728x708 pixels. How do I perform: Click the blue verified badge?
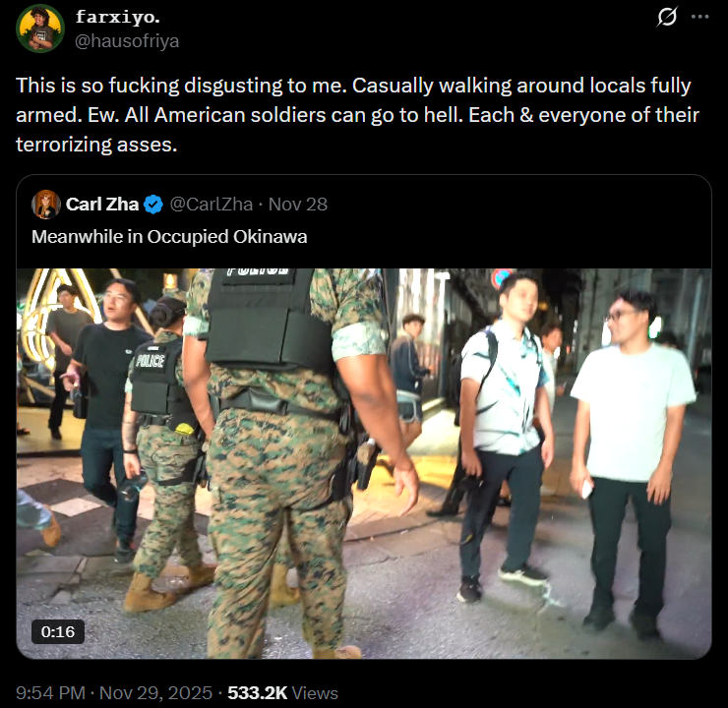click(153, 205)
